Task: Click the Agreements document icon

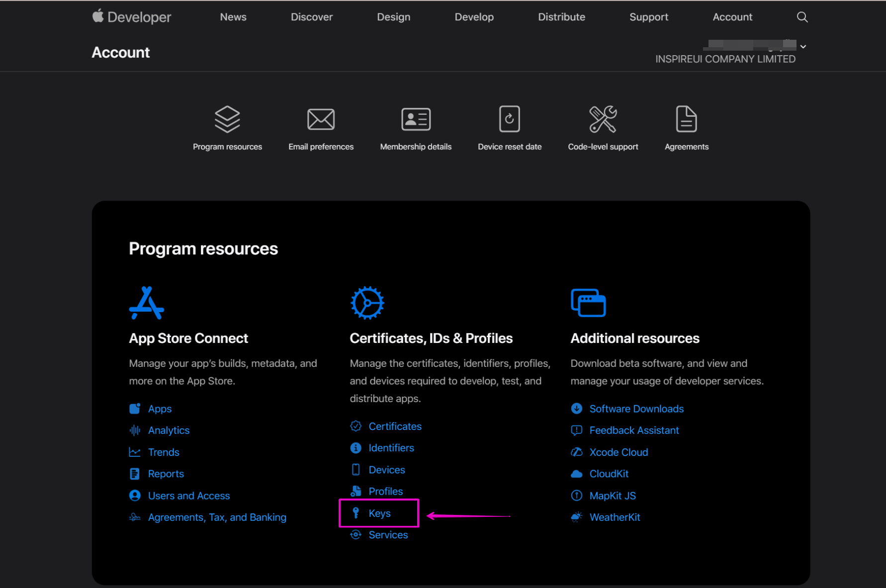Action: click(687, 119)
